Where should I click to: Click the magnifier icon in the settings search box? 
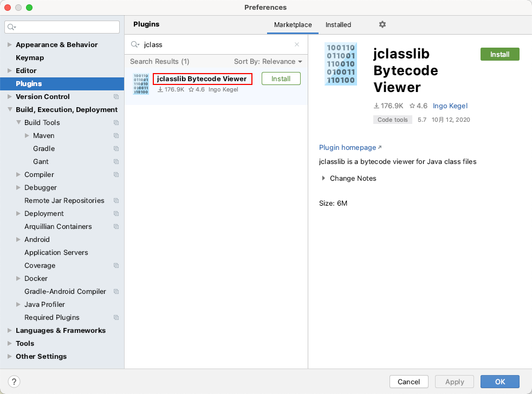11,27
